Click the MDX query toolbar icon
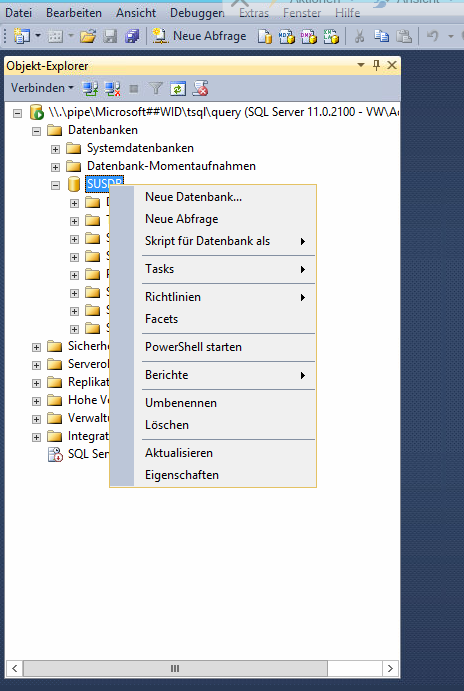Screen dimensions: 464x691 point(286,37)
